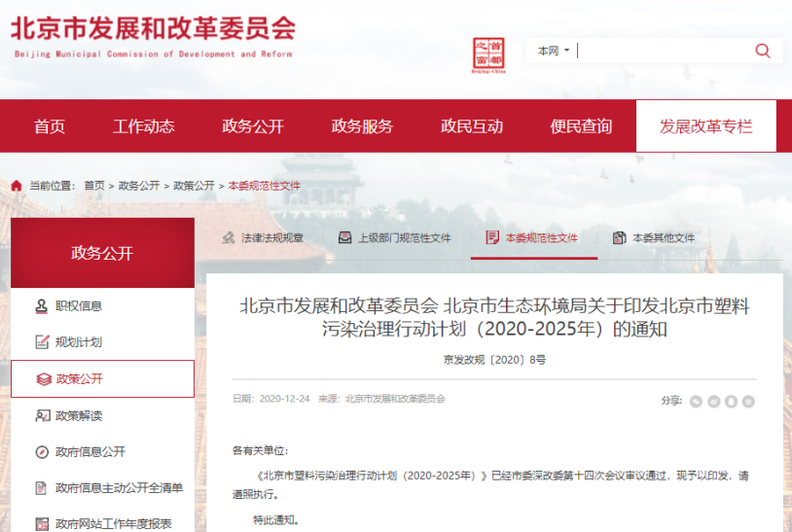Click the first share icon after 分享

(696, 402)
